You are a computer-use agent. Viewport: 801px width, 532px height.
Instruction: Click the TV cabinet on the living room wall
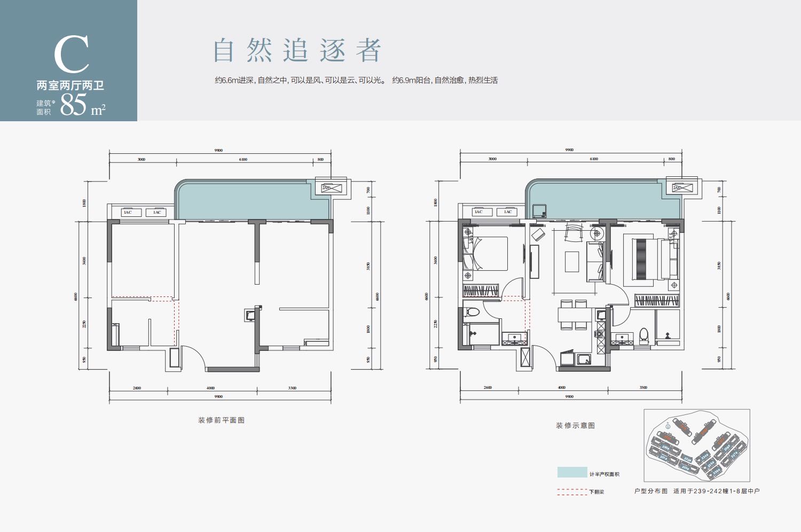pos(535,261)
